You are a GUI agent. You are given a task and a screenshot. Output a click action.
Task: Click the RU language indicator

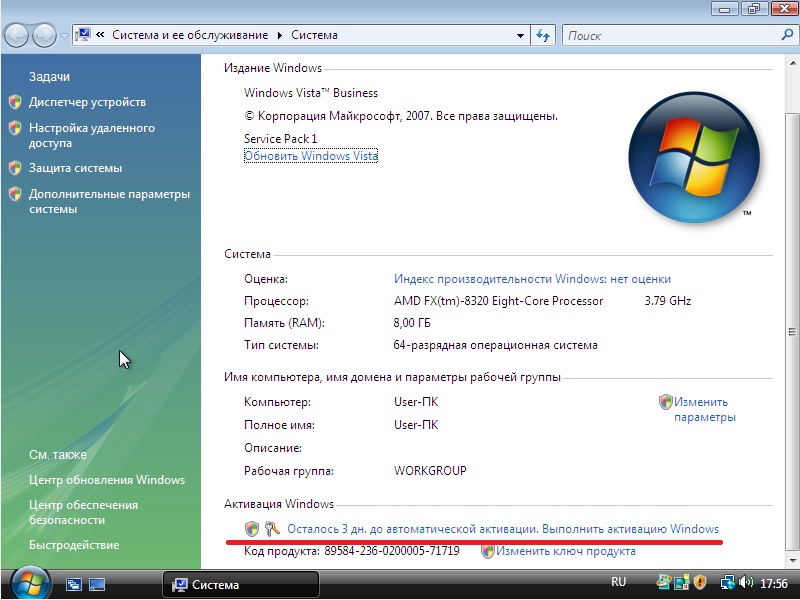pyautogui.click(x=618, y=582)
